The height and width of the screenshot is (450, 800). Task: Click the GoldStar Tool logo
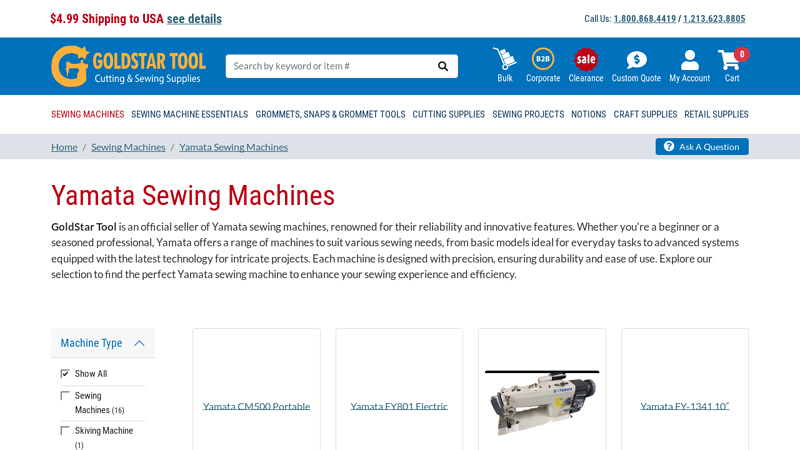coord(129,66)
